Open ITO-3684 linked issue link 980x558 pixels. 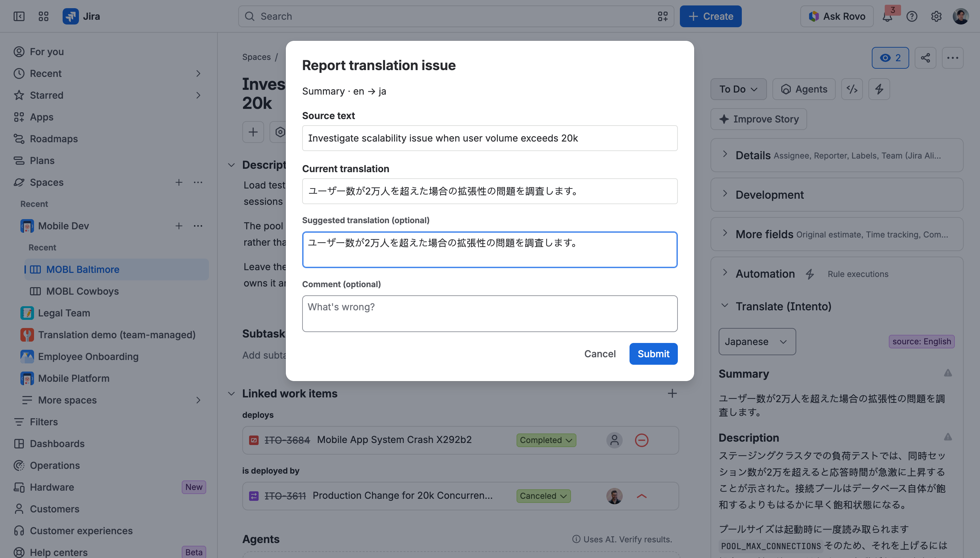(287, 440)
